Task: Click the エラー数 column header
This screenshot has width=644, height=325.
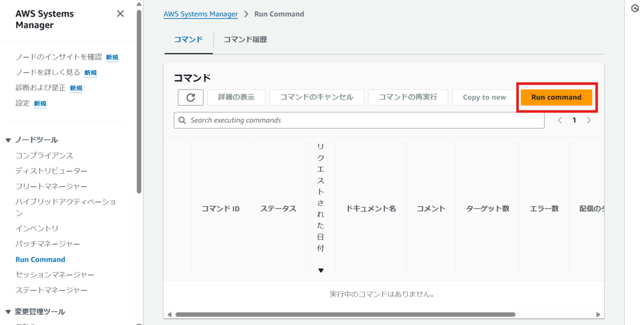Action: coord(544,209)
